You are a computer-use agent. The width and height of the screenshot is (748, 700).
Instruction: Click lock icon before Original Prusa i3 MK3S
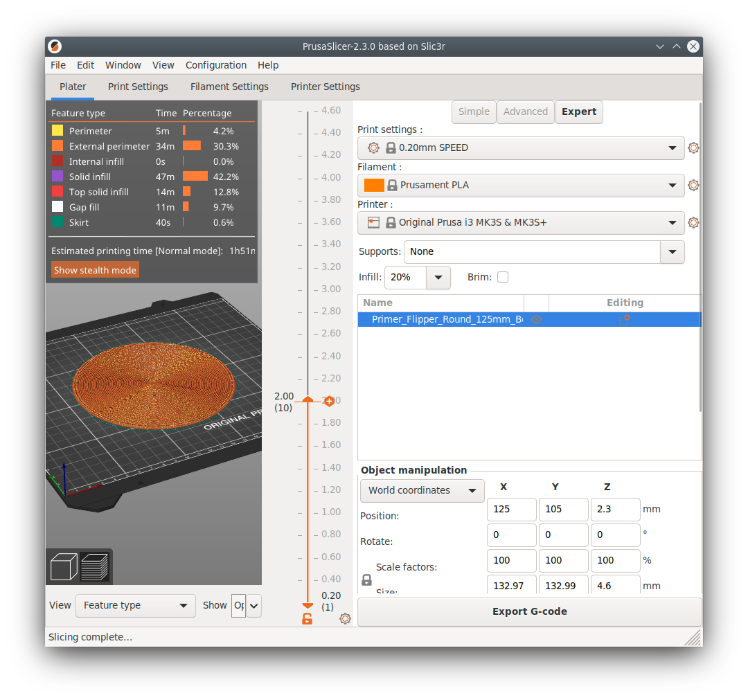pyautogui.click(x=391, y=223)
